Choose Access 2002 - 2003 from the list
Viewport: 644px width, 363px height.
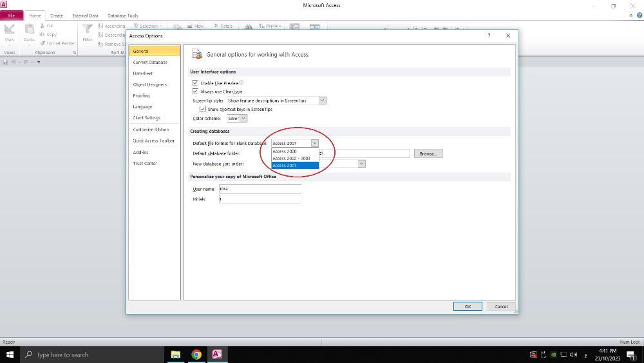tap(295, 158)
